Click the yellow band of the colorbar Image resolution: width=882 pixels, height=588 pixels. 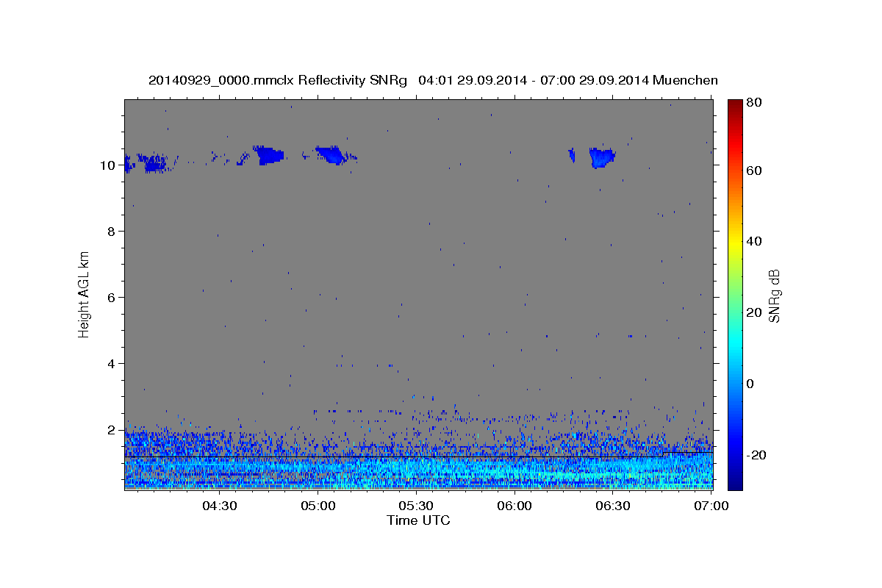(735, 242)
